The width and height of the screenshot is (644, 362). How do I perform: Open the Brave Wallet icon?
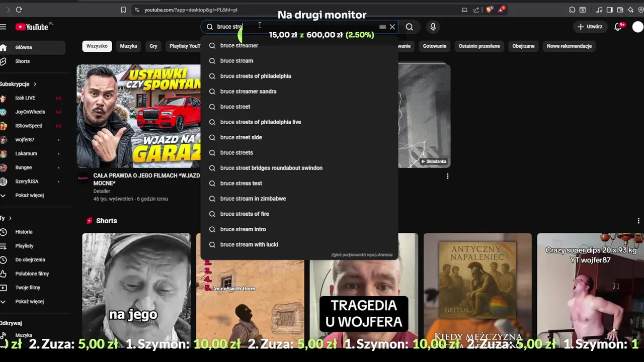[620, 10]
